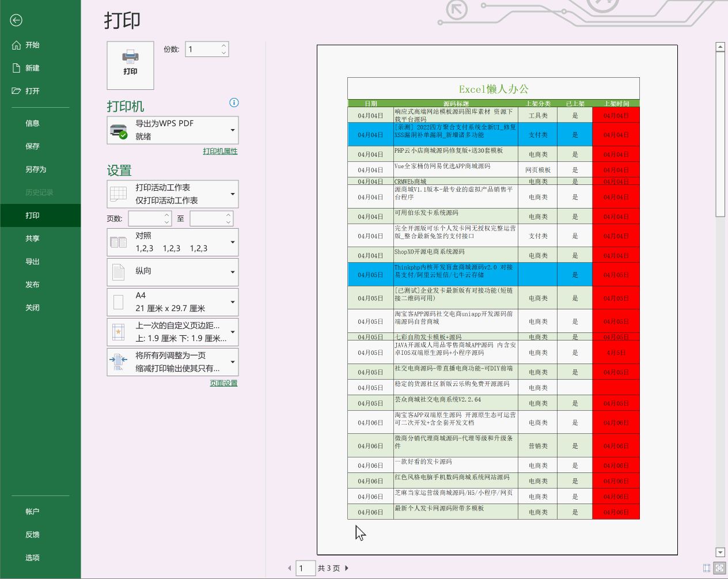The height and width of the screenshot is (579, 728).
Task: Click the back arrow icon
Action: pyautogui.click(x=16, y=20)
